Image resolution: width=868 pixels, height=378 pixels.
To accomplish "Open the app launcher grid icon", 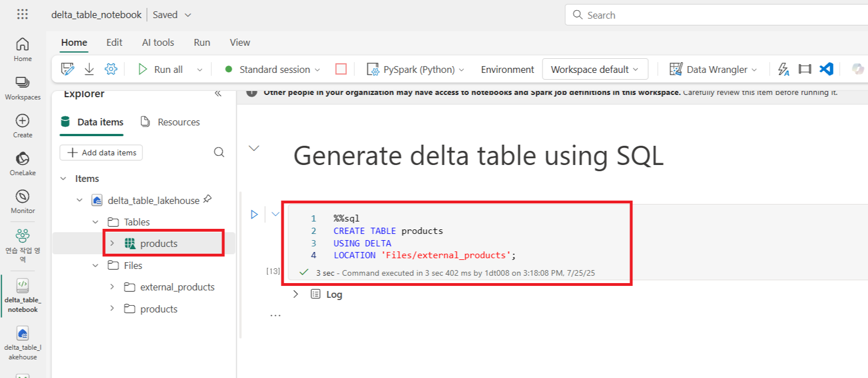I will [x=23, y=15].
